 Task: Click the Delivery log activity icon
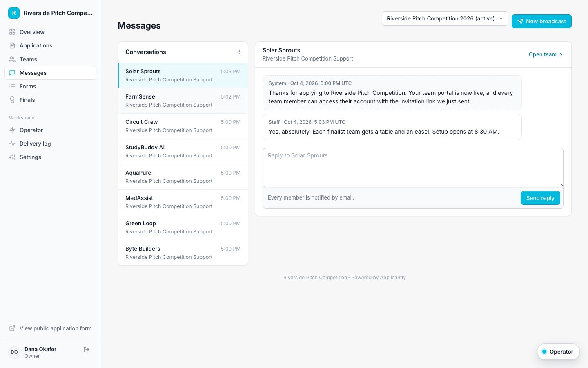point(12,144)
